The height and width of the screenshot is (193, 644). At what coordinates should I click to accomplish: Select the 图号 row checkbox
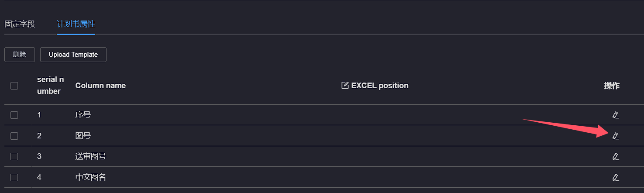click(x=14, y=136)
